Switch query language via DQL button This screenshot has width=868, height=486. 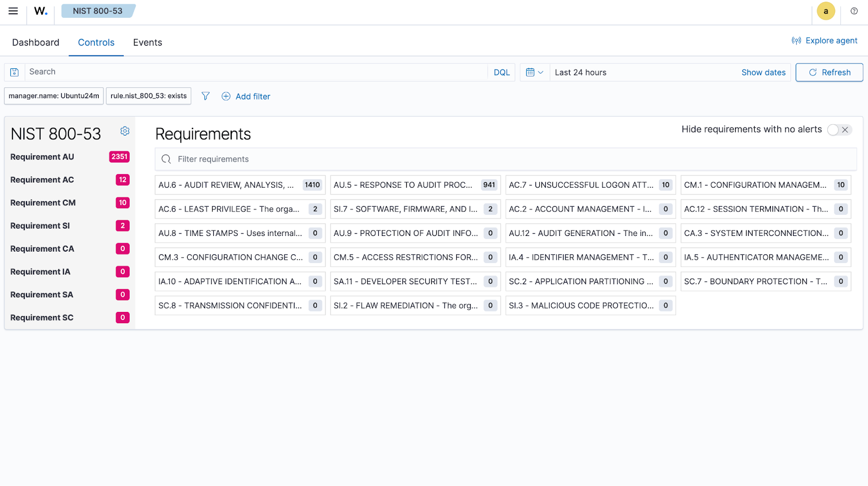point(501,72)
